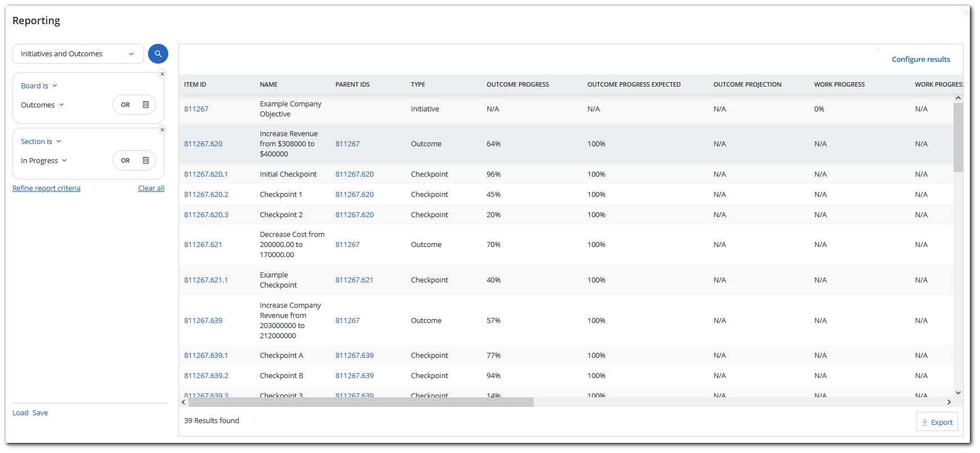Click the Refine report criteria link
Image resolution: width=980 pixels, height=453 pixels.
point(46,188)
